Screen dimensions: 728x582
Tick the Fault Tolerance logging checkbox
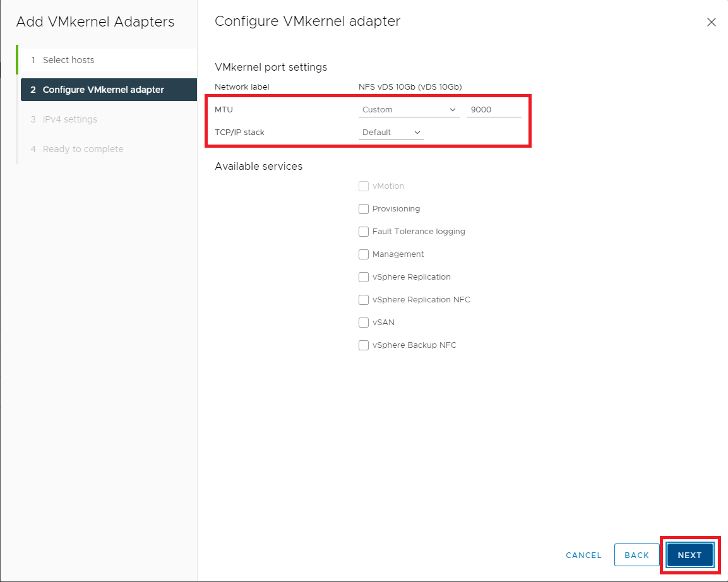tap(364, 232)
